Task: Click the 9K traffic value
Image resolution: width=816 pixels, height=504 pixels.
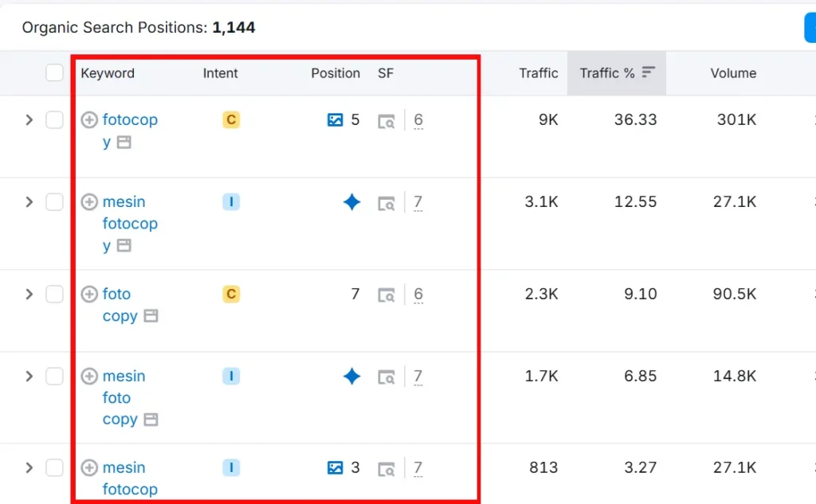Action: coord(548,119)
